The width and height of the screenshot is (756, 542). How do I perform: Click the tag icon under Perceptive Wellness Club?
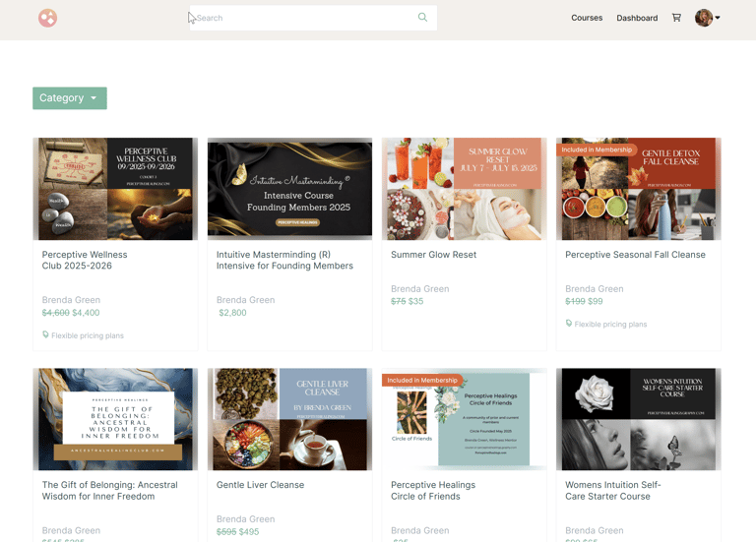point(45,334)
